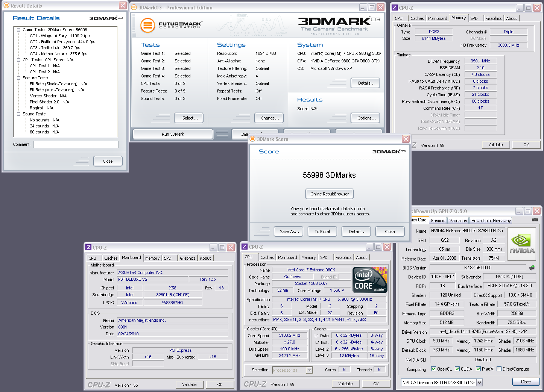
Task: Click the 3DMark03 main window title icon
Action: pos(134,7)
